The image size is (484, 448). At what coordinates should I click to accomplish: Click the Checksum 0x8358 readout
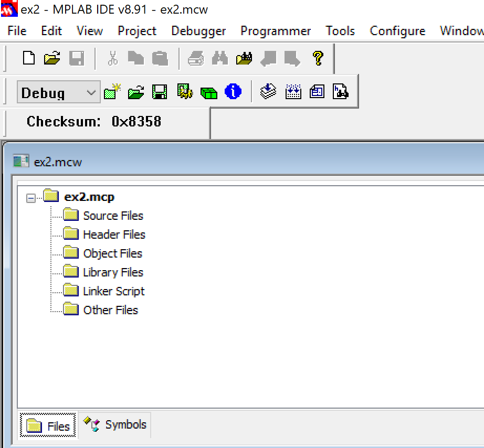(94, 122)
